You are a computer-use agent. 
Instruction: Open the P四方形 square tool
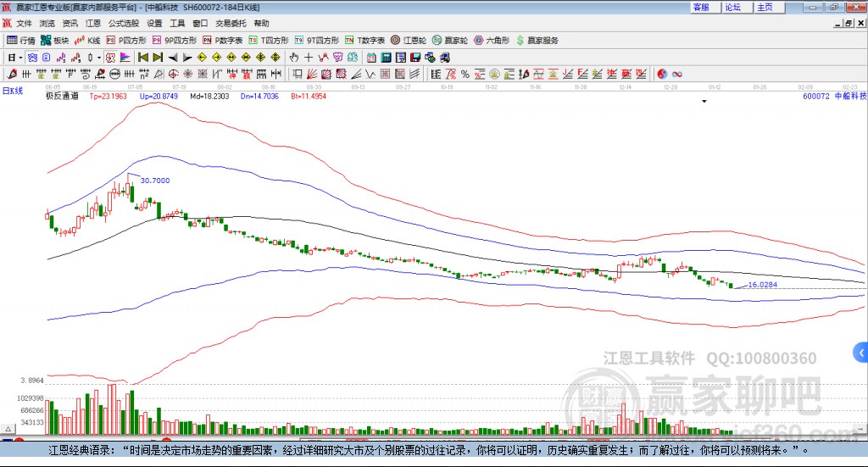(126, 41)
